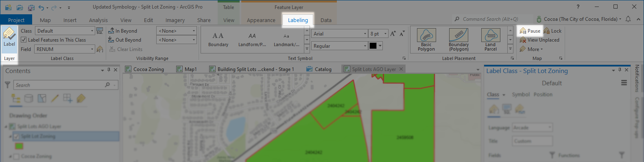Open the black text color swatch
This screenshot has height=162, width=644.
(373, 46)
